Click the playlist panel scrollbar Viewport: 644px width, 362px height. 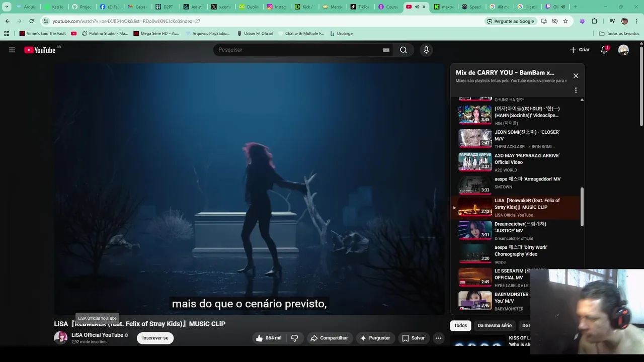(582, 207)
